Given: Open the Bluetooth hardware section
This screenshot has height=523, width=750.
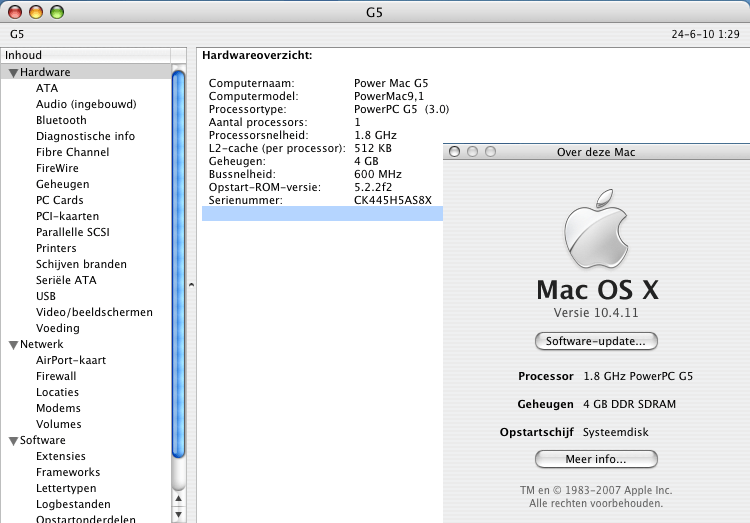Looking at the screenshot, I should (61, 120).
